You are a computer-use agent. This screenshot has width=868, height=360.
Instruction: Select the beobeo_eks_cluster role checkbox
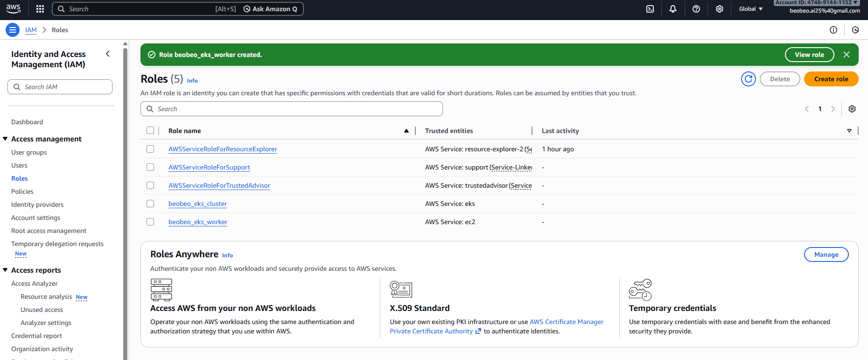pyautogui.click(x=150, y=204)
